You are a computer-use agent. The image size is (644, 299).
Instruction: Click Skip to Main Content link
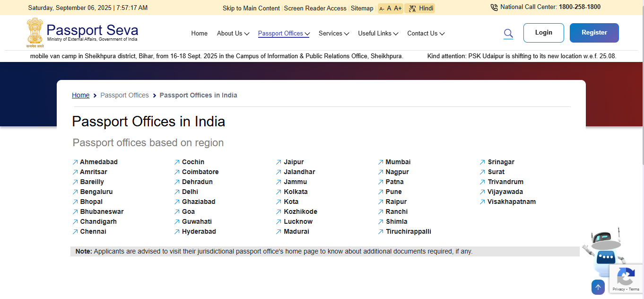[x=251, y=8]
